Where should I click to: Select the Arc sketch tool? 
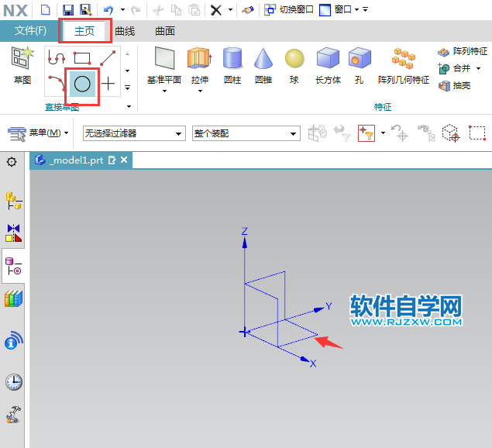(x=57, y=83)
